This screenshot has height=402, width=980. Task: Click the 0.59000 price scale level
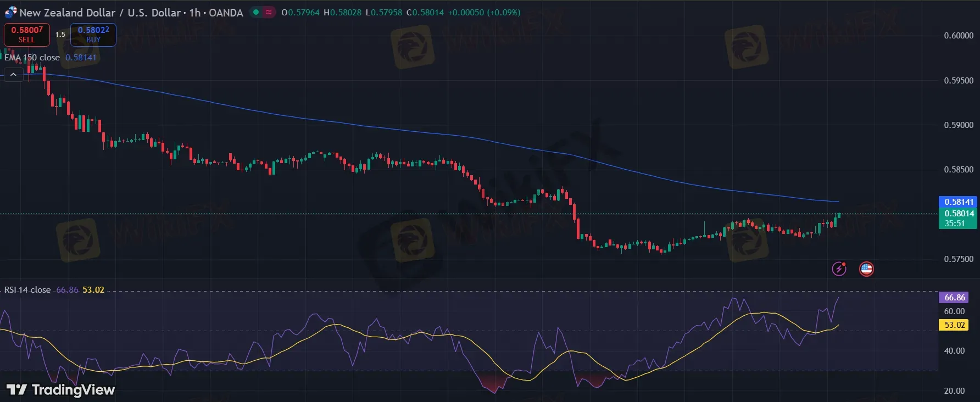[x=959, y=125]
